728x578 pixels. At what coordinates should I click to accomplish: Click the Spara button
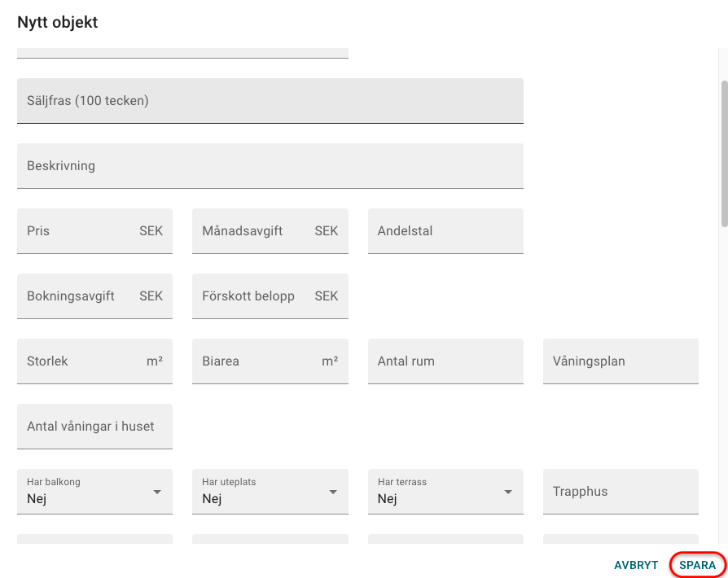pos(697,565)
